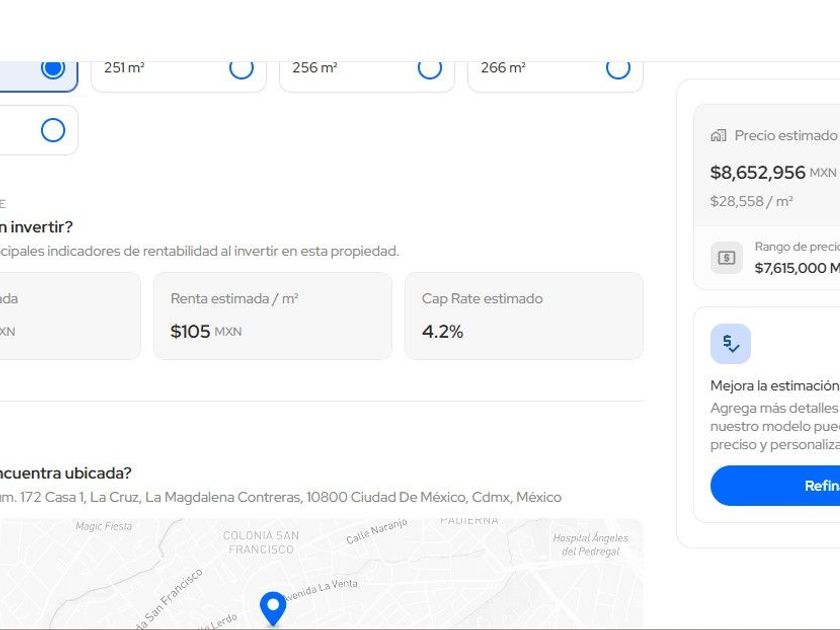Select the unlabeled radio in the second row
This screenshot has height=630, width=840.
[53, 130]
